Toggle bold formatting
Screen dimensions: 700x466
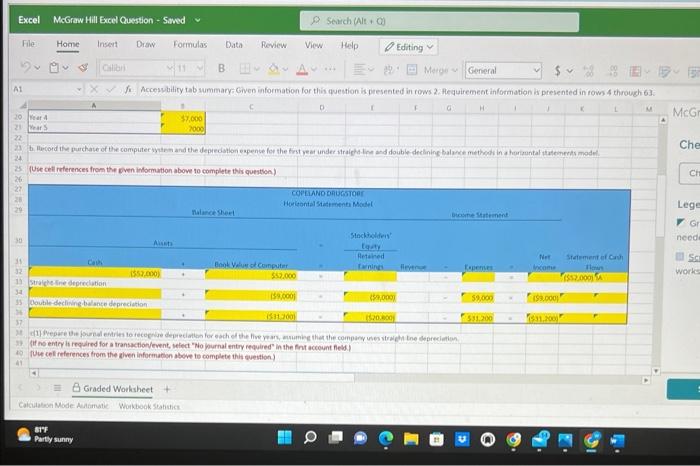(x=221, y=68)
